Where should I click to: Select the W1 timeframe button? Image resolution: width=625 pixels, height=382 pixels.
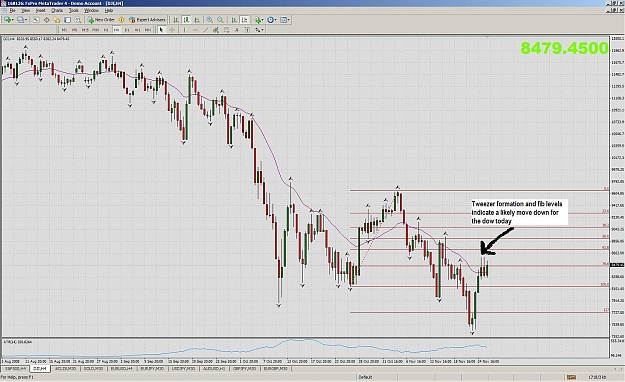(137, 30)
